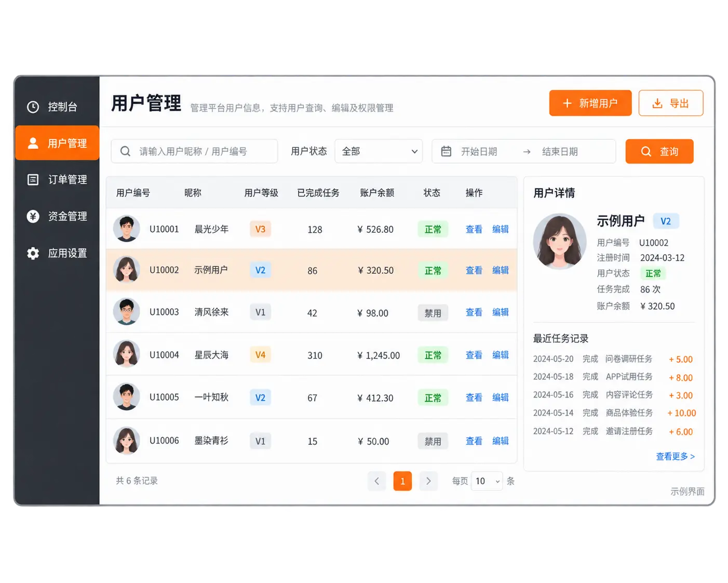
Task: Click the magnifier icon in search box
Action: pos(125,151)
